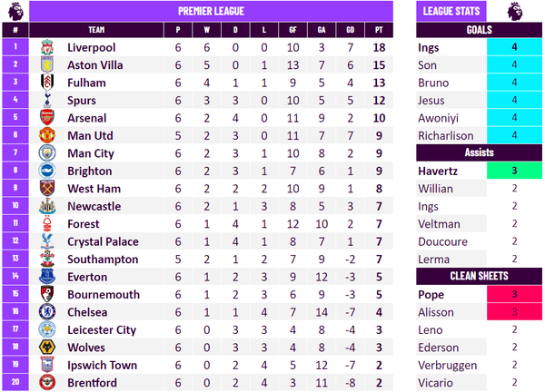Click the Arsenal cannon crest

[47, 118]
